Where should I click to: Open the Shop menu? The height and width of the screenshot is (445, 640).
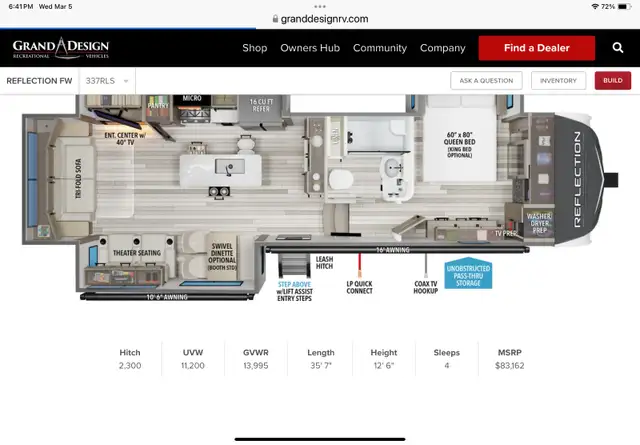coord(255,48)
